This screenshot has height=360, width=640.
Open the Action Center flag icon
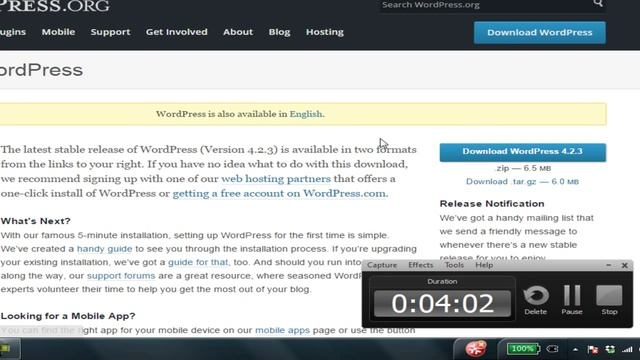[593, 349]
